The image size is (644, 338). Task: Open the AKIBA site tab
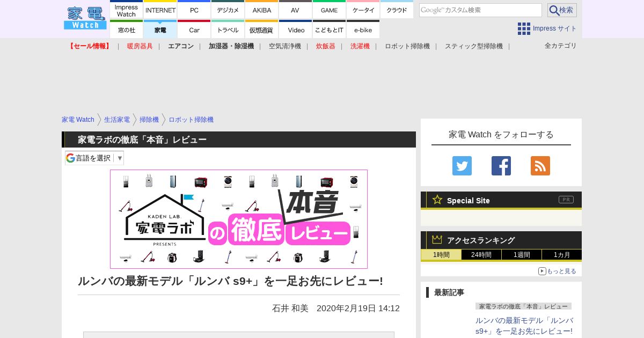(x=262, y=10)
